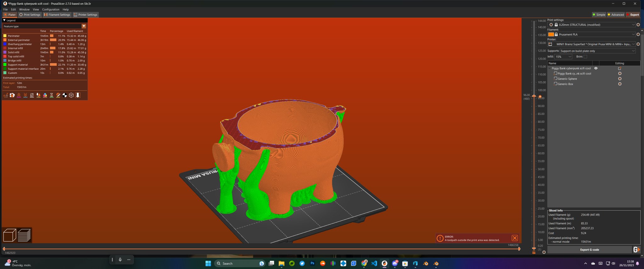
Task: Dismiss the toolpath error notification
Action: [x=514, y=238]
